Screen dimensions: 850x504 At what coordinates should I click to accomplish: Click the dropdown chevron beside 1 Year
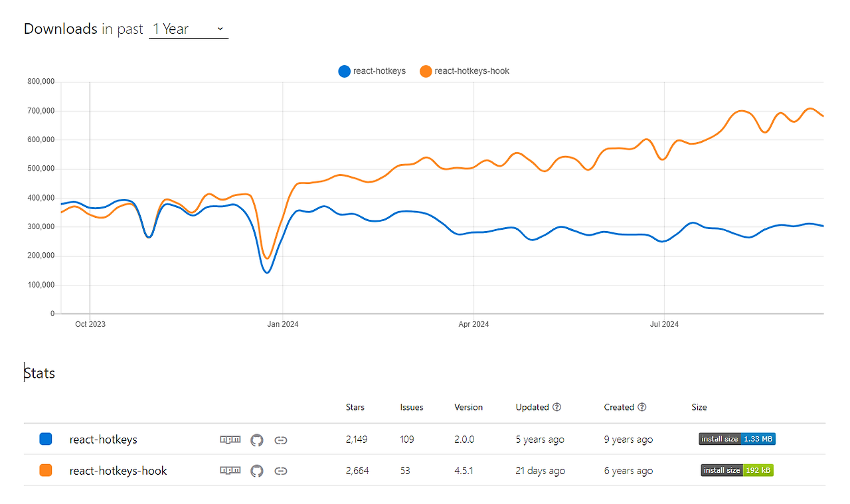tap(220, 29)
